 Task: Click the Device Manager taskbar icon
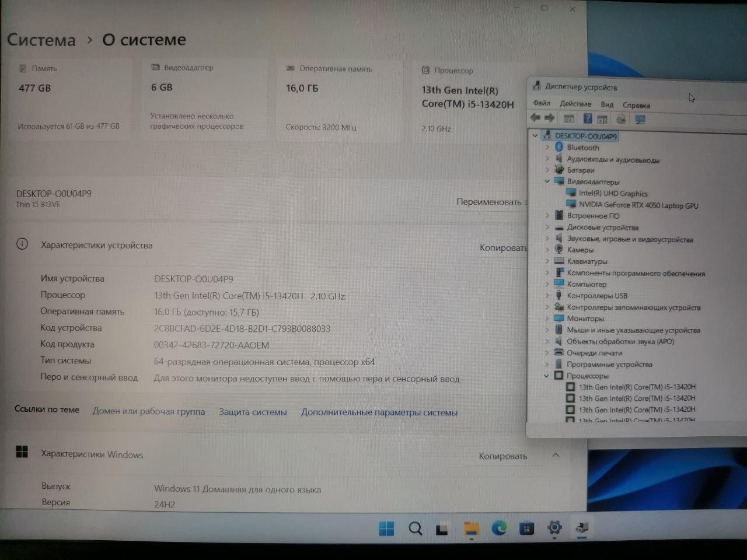click(582, 528)
